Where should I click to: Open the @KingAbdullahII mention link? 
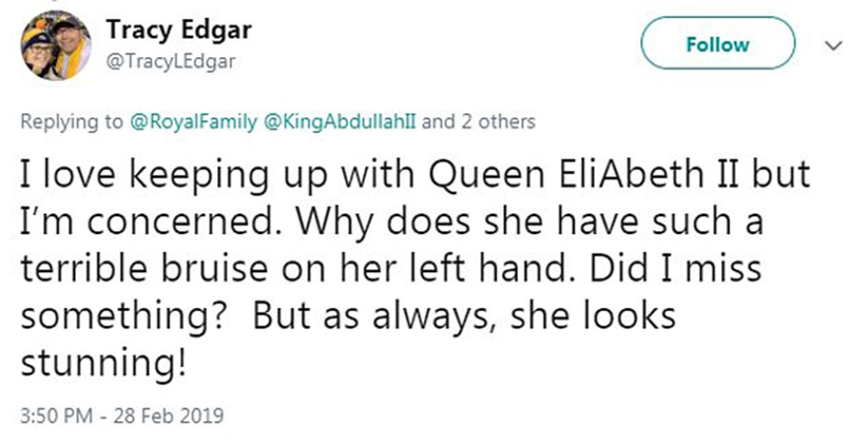tap(341, 122)
